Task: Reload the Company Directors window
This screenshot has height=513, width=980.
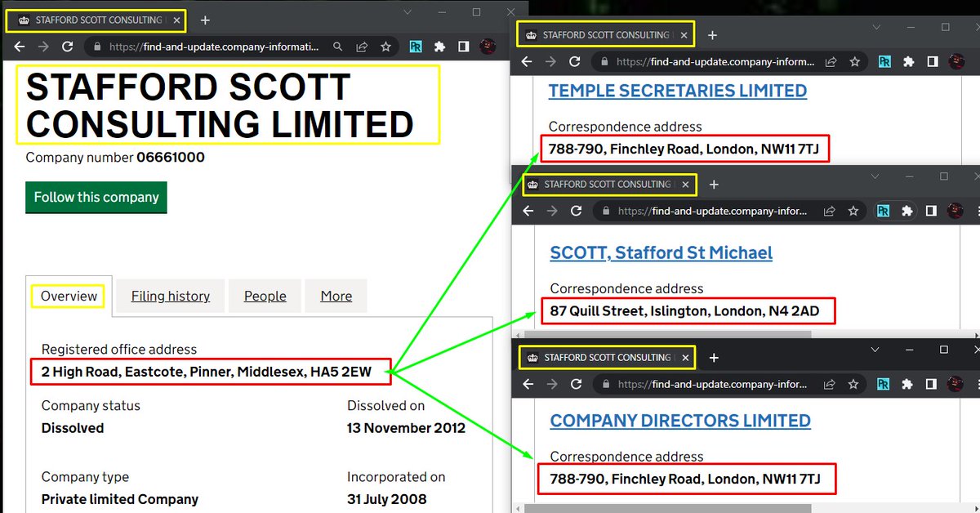Action: (x=576, y=384)
